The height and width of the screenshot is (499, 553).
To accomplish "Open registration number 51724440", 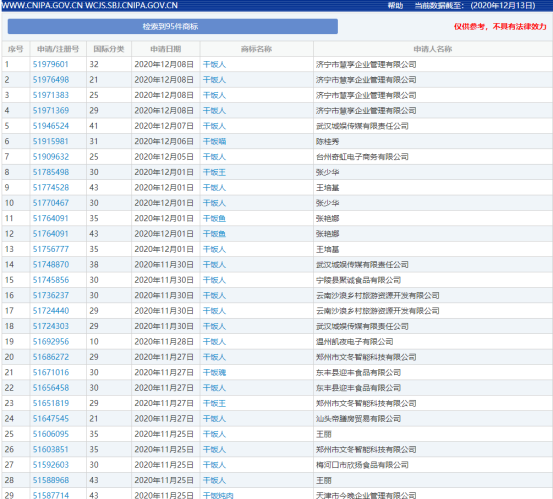I will coord(51,311).
